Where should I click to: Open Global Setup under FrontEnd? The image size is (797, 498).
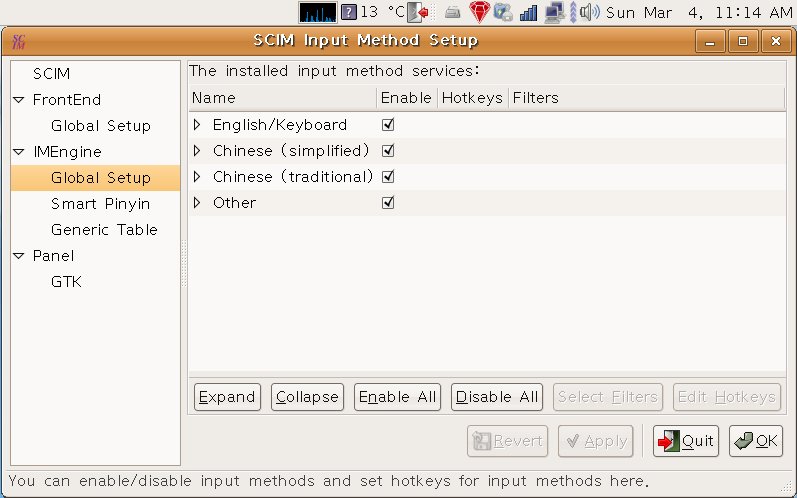[101, 126]
